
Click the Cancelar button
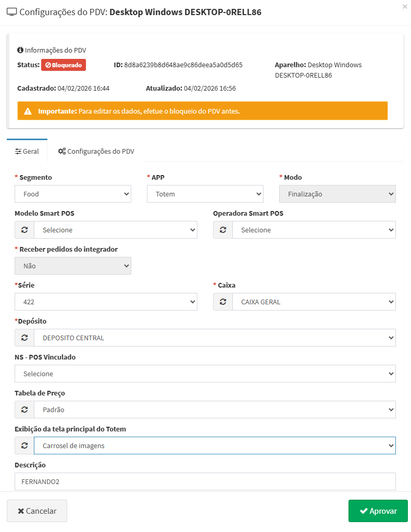click(37, 511)
